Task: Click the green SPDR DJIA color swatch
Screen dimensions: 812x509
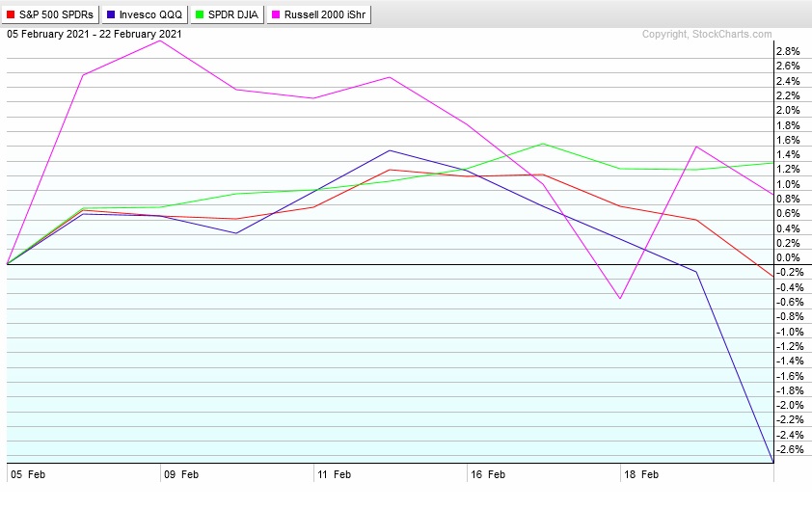Action: 199,14
